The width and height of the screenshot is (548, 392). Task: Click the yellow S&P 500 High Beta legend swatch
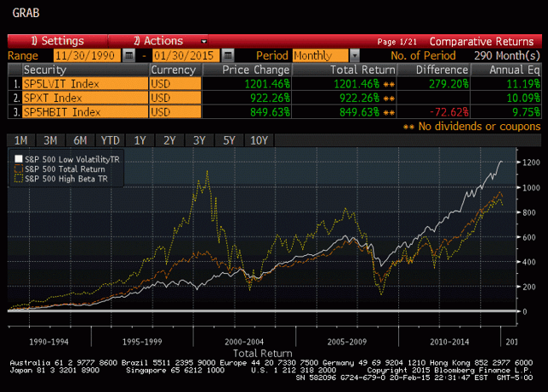click(x=19, y=179)
